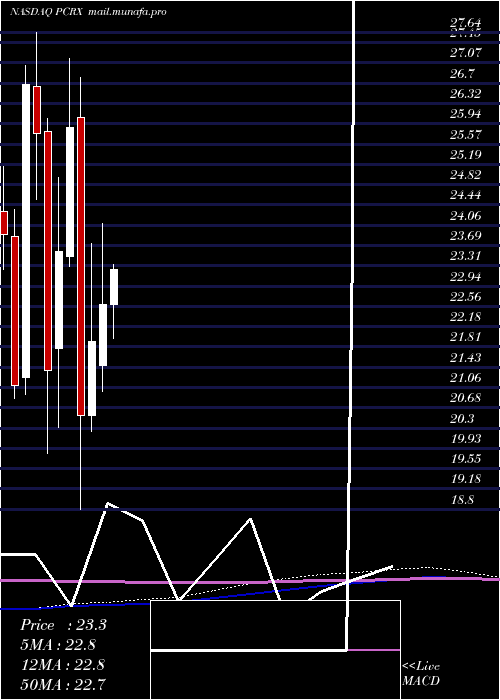Click the Price : 23.3 readout
This screenshot has width=500, height=700.
click(x=63, y=625)
